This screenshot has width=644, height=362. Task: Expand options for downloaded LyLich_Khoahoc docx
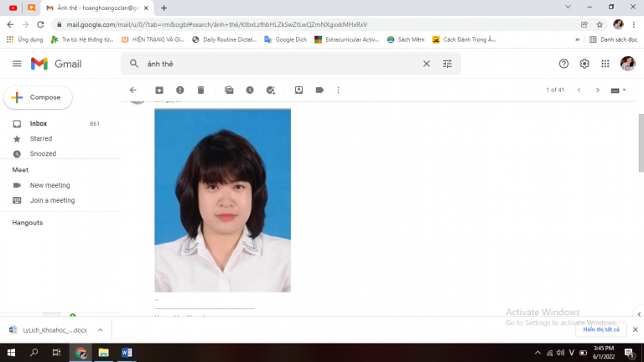tap(100, 330)
